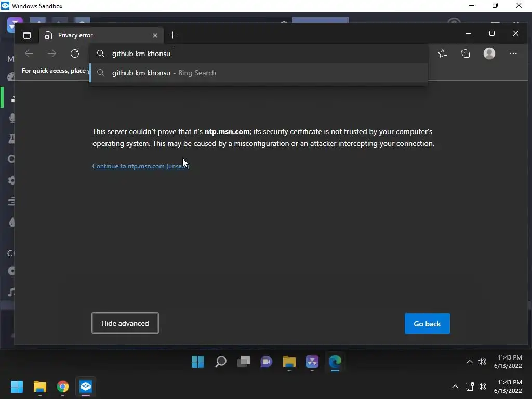Viewport: 532px width, 399px height.
Task: Click the Hide advanced button
Action: 125,323
